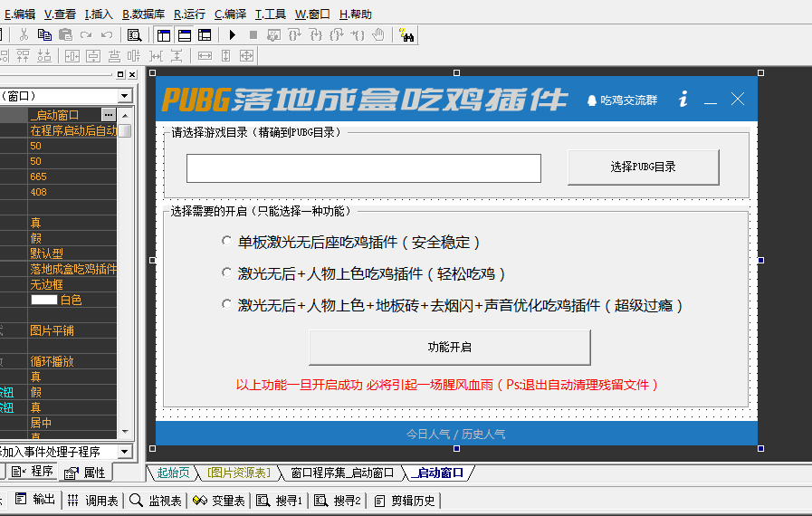Toggle the combined panel layout icon

[205, 34]
